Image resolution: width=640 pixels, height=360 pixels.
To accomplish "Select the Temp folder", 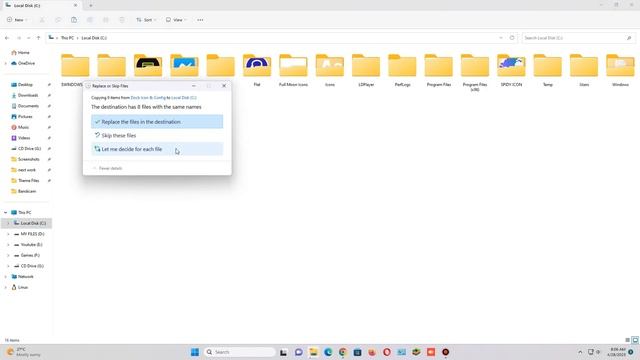I will [548, 69].
